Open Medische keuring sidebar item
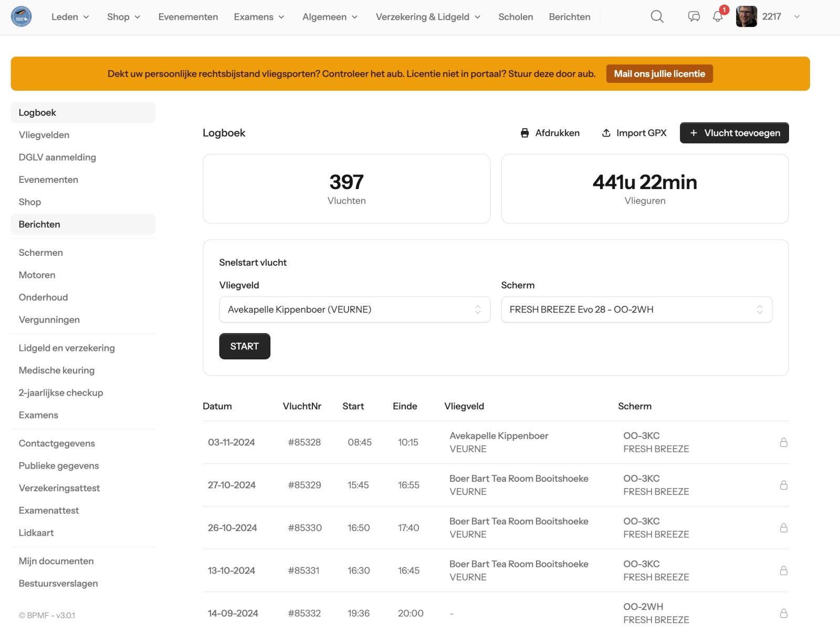Screen dimensions: 840x632 coord(83,370)
